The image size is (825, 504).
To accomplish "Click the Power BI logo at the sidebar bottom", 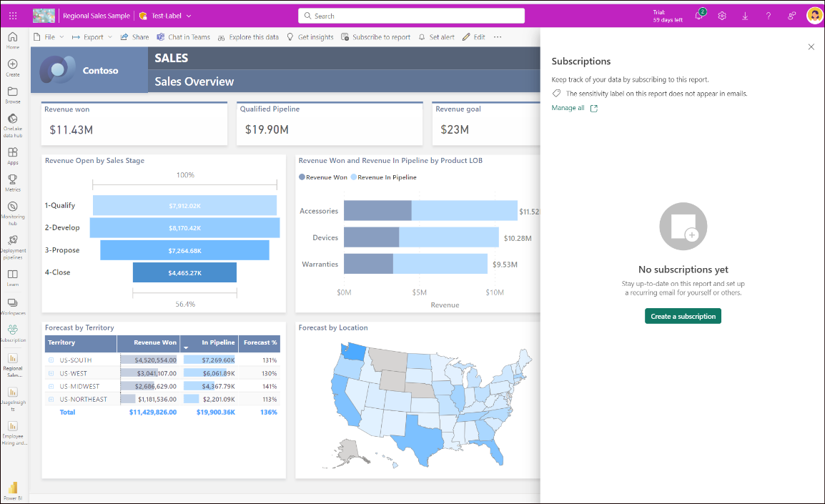I will click(13, 491).
